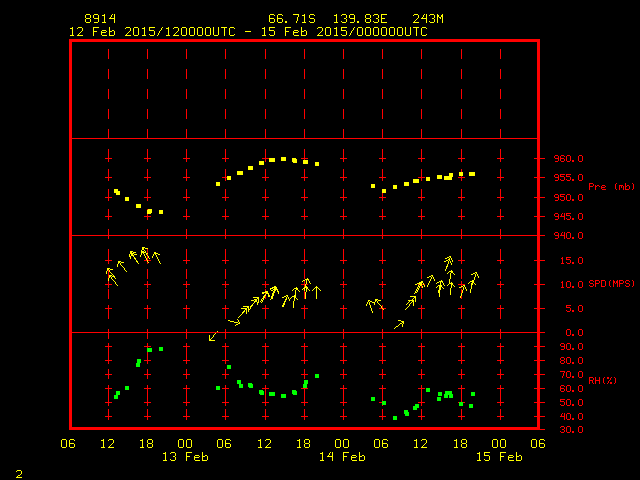Click the 00 hour label above 13 Feb
Screen dimensions: 640x480
[x=185, y=444]
